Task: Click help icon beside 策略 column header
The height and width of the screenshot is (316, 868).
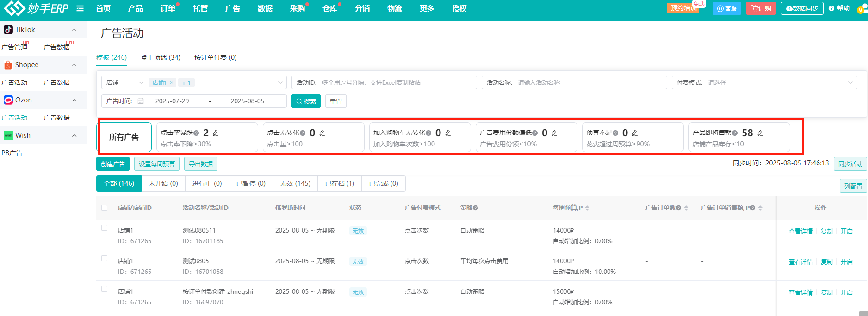Action: coord(476,208)
